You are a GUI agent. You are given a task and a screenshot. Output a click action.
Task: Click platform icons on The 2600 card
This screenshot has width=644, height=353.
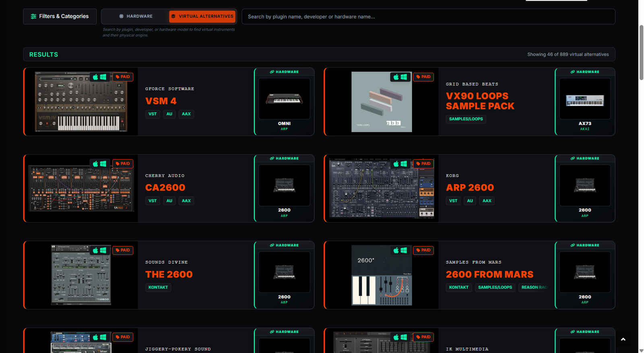coord(99,250)
